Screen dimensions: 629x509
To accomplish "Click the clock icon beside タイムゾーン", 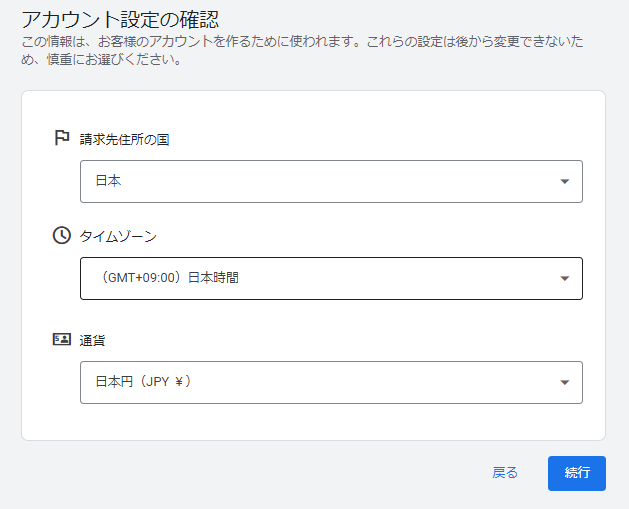I will click(x=61, y=235).
